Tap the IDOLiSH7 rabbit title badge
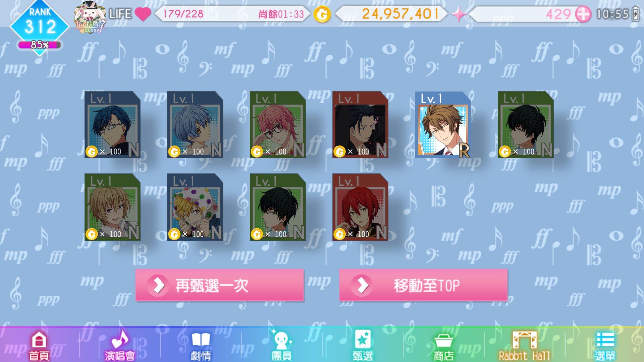644x362 pixels. point(90,17)
